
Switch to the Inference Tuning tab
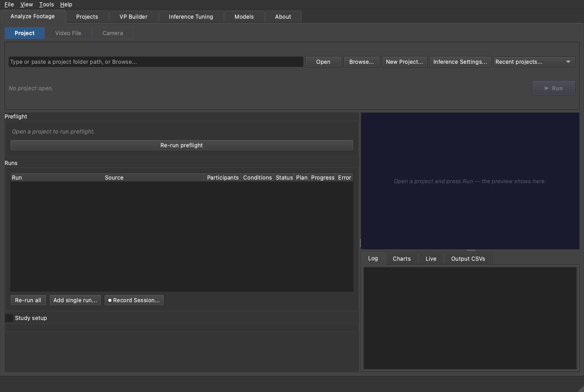click(x=191, y=16)
